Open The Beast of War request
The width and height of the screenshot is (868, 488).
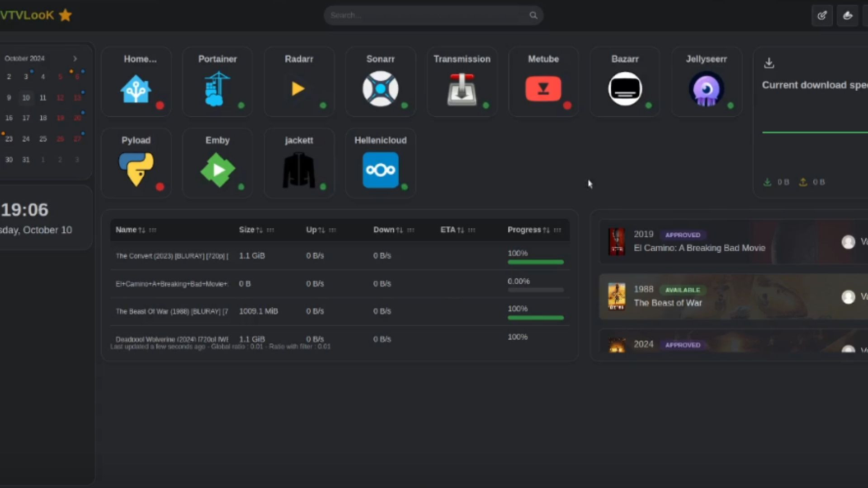[x=668, y=303]
